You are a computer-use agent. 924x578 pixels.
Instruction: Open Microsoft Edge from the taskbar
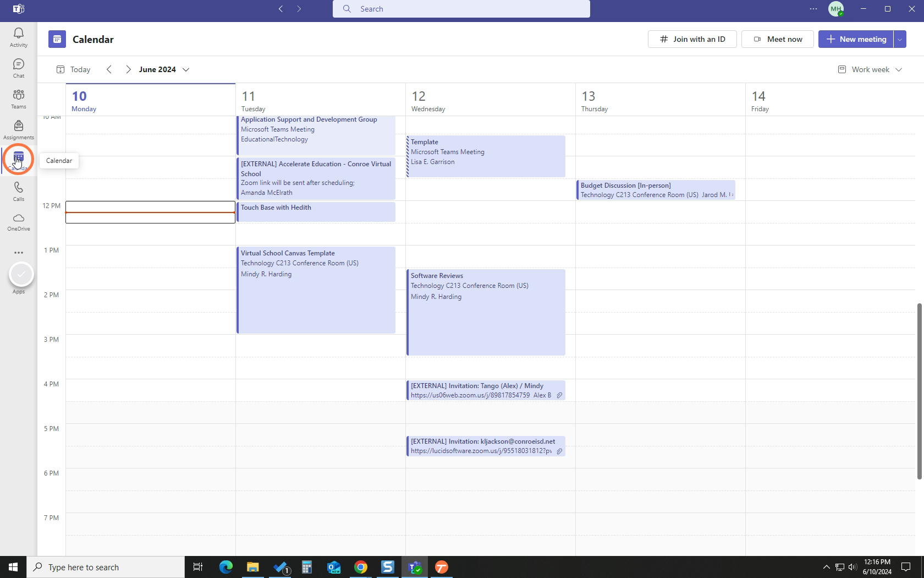226,567
